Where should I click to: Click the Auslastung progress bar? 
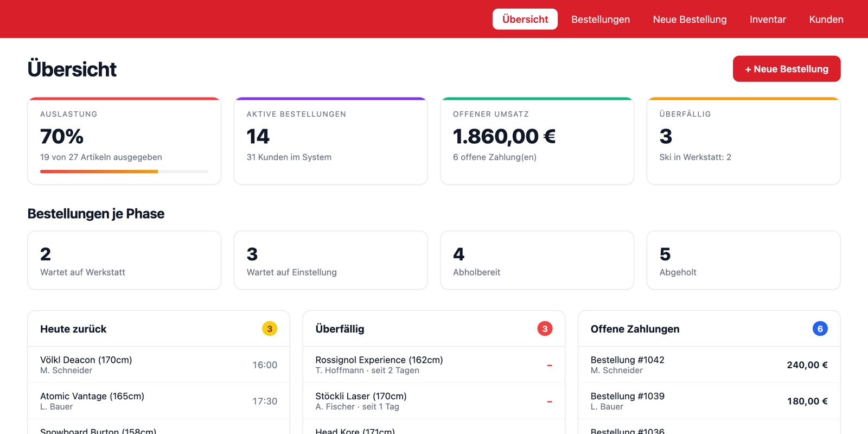tap(124, 171)
